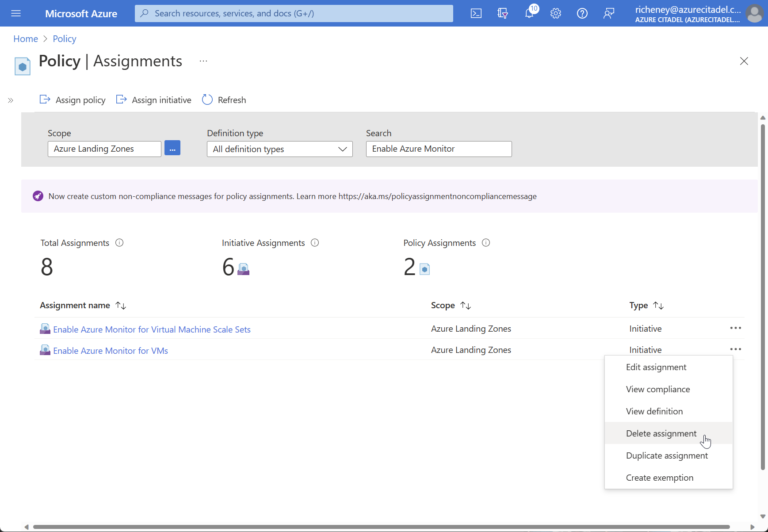Viewport: 768px width, 532px height.
Task: Expand the collapsed left sidebar
Action: point(10,100)
